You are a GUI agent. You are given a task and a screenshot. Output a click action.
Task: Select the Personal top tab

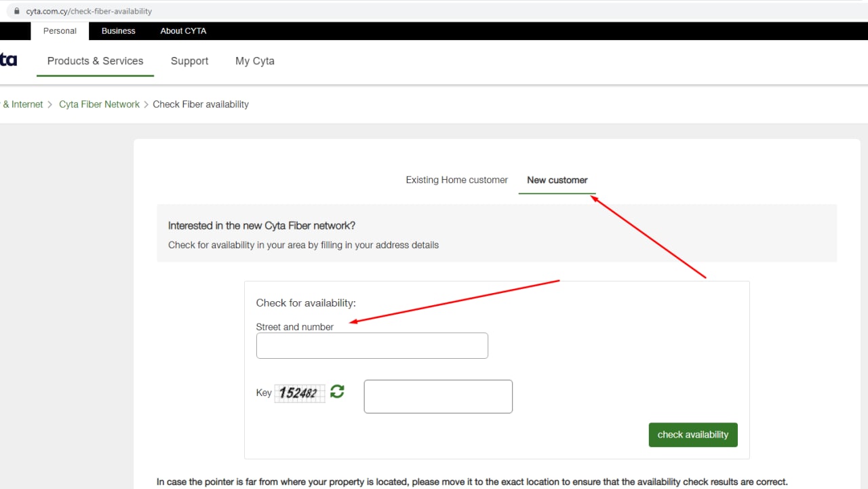[60, 31]
